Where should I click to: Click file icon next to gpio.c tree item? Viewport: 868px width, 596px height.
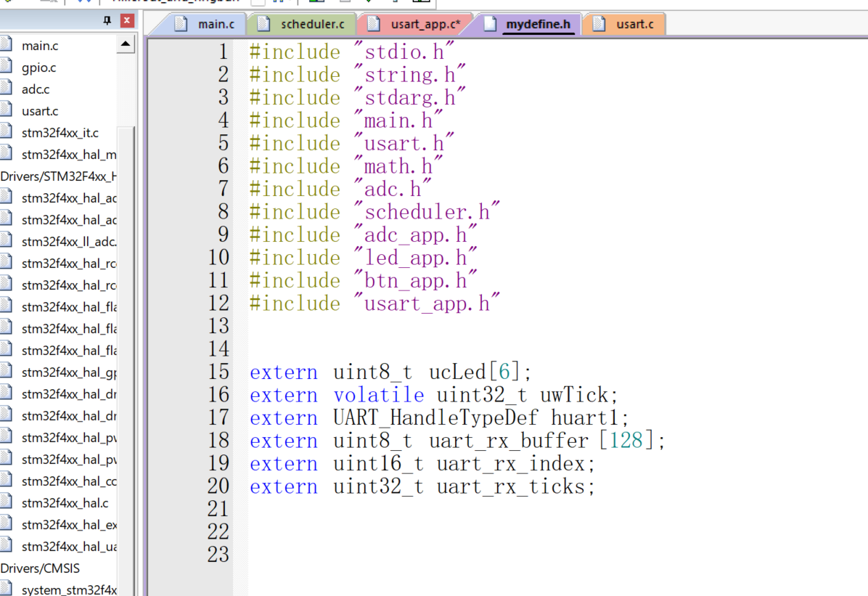(x=6, y=66)
